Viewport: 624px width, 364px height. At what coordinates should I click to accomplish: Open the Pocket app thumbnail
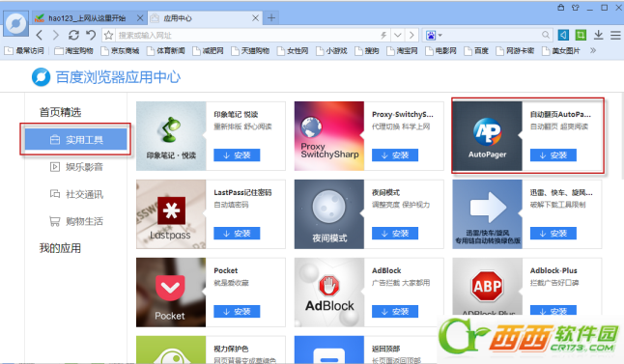(171, 292)
